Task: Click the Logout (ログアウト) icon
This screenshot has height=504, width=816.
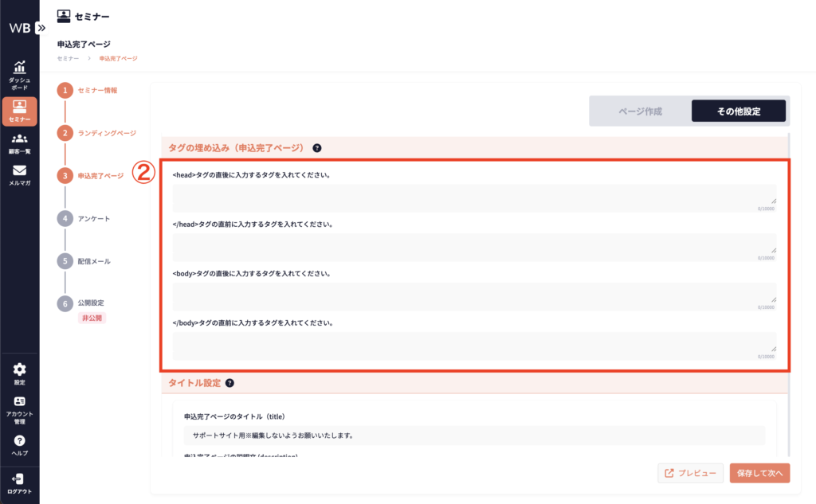Action: point(19,483)
